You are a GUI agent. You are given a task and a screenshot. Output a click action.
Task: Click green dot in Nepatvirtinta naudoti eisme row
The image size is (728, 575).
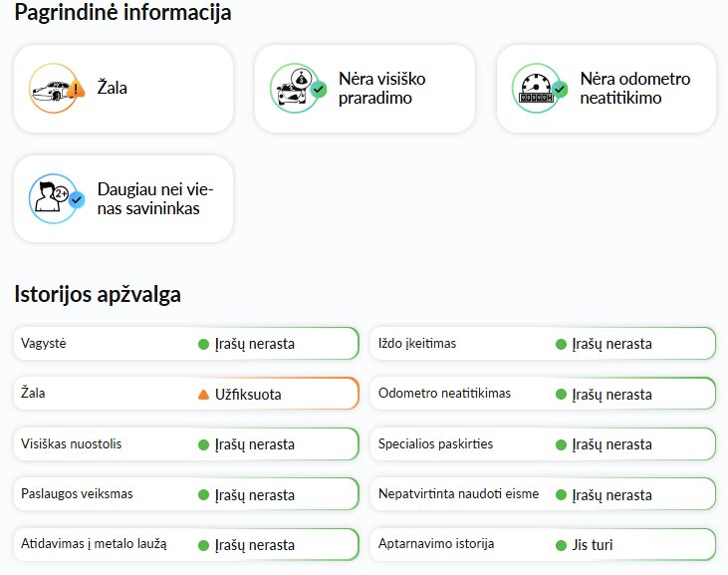pyautogui.click(x=561, y=495)
